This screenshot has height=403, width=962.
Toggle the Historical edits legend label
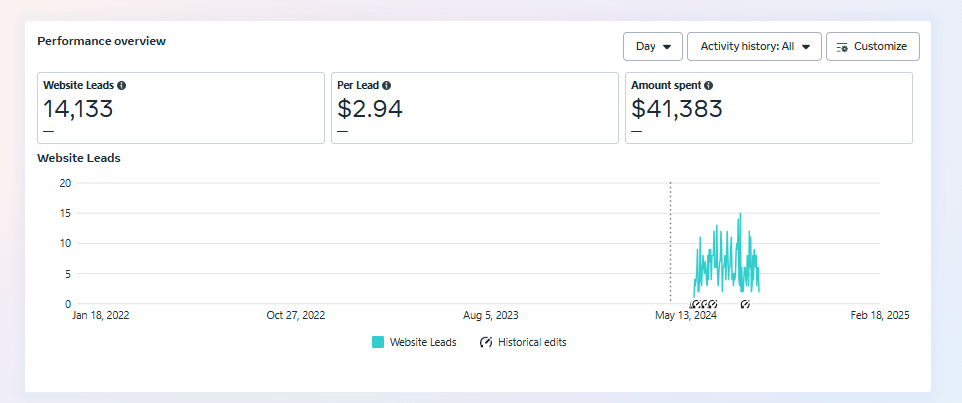point(532,342)
